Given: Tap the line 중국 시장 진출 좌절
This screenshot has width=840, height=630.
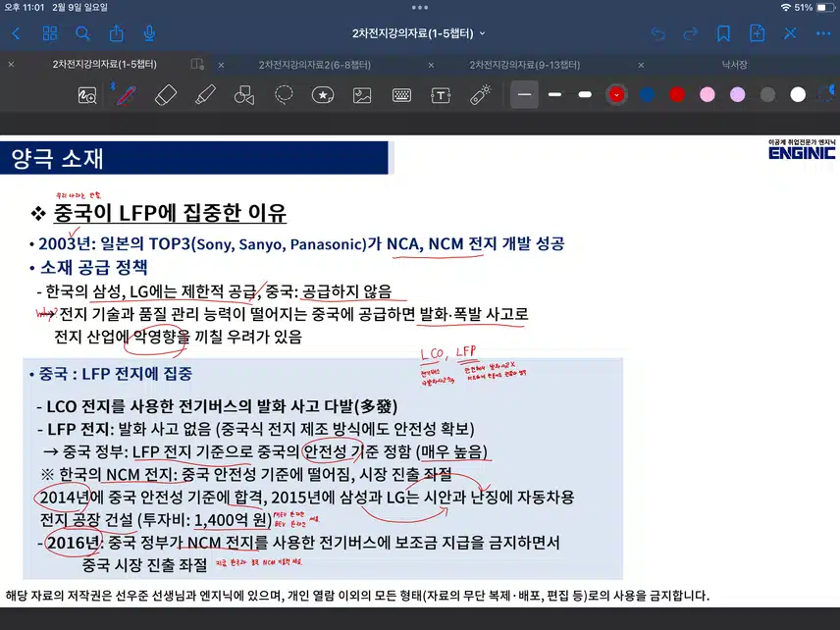Looking at the screenshot, I should click(x=144, y=565).
